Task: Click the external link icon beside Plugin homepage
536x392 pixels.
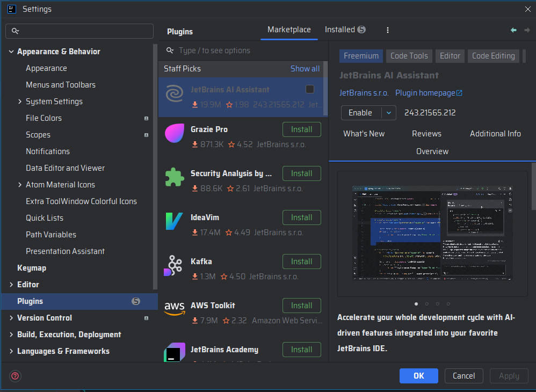Action: [459, 93]
